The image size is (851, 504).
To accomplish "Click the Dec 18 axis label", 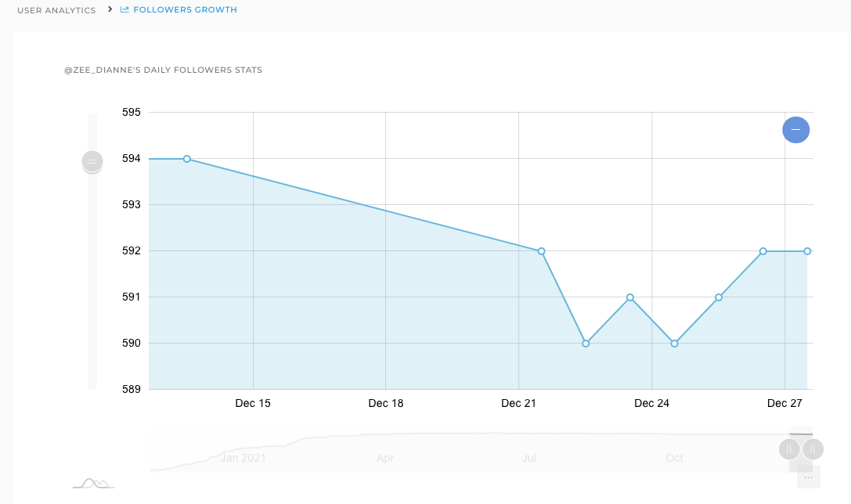I will 385,403.
